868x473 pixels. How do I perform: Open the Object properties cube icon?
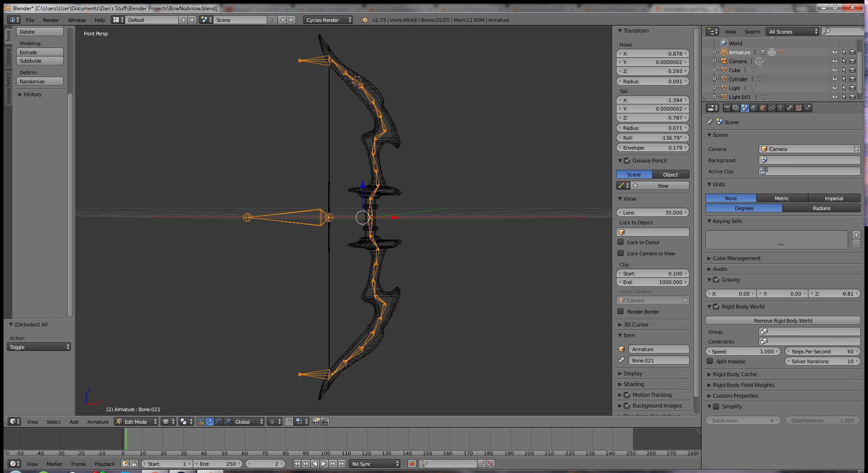[763, 108]
